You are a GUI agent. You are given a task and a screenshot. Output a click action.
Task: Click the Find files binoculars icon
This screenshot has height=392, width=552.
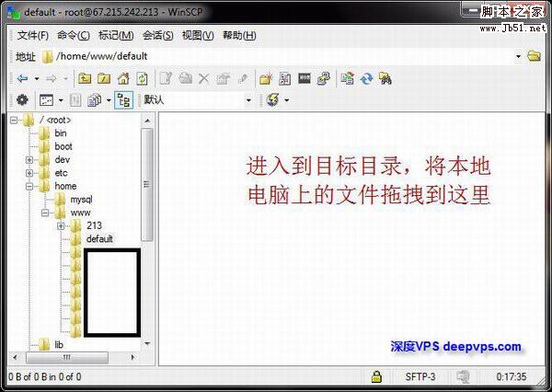[x=385, y=78]
